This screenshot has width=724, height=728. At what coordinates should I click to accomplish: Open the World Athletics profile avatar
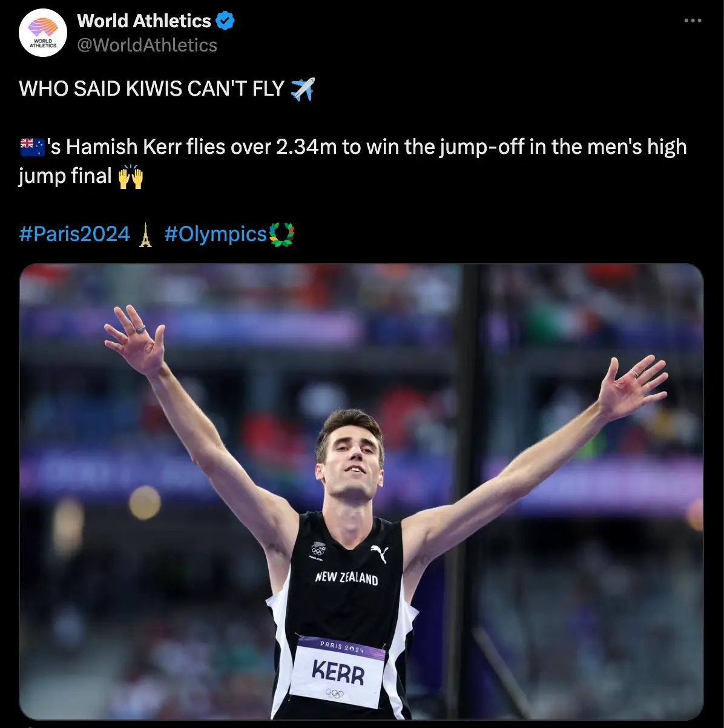(42, 33)
